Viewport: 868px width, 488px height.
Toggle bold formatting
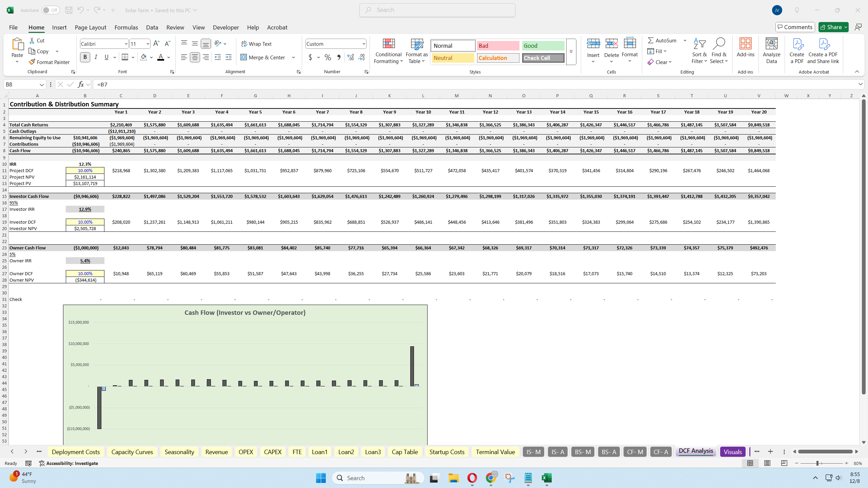pos(85,57)
